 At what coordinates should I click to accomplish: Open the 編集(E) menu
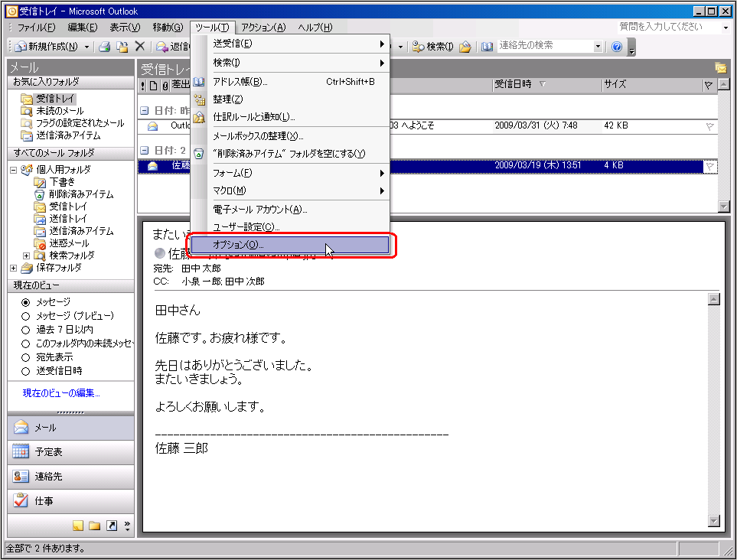click(x=83, y=28)
